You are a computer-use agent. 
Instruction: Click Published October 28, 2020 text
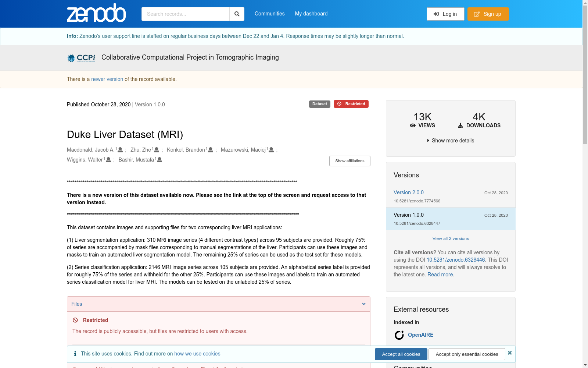pos(98,105)
